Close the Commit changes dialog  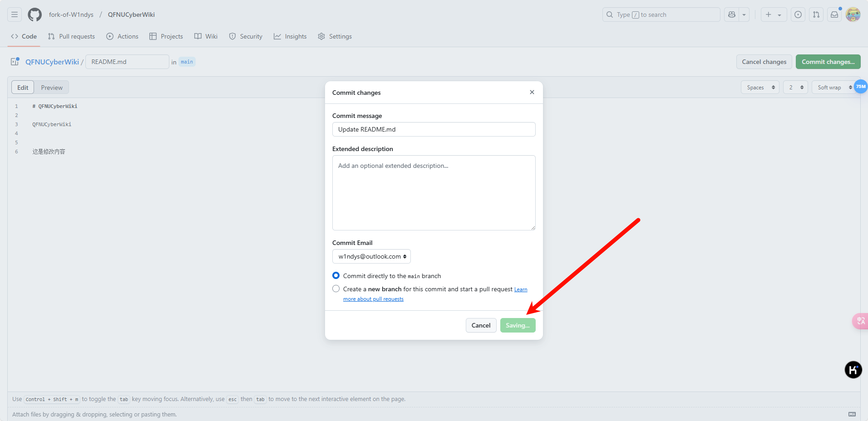532,92
